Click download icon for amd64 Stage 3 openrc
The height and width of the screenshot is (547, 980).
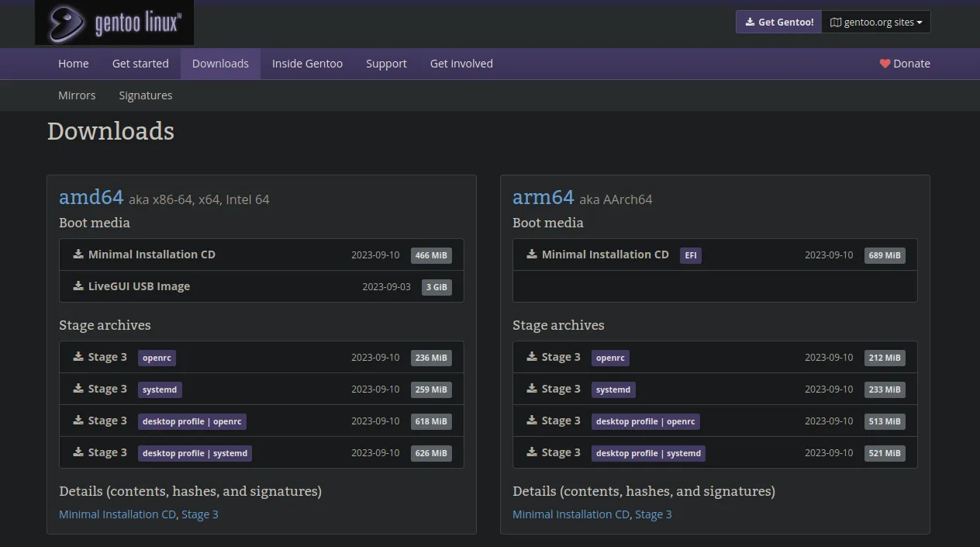(78, 357)
